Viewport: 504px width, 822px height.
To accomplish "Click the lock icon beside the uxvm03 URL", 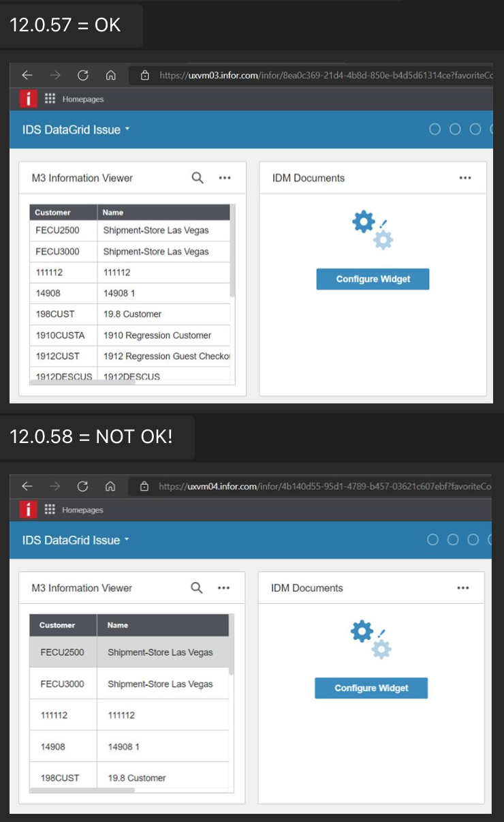I will click(145, 75).
